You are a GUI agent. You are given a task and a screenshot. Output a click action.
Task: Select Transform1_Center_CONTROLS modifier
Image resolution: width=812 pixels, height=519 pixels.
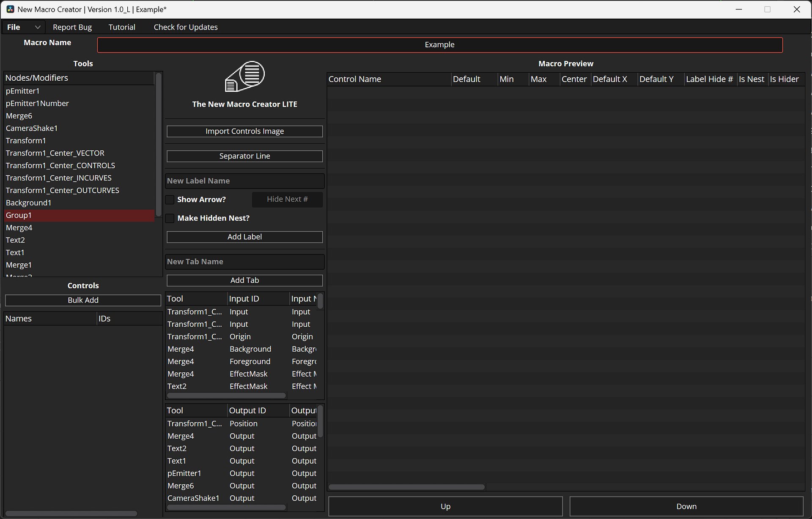coord(79,166)
